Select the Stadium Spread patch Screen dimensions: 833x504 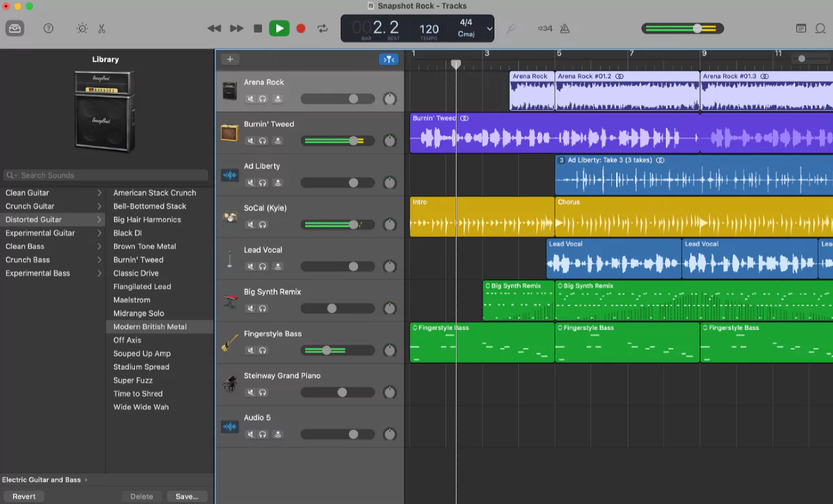tap(141, 367)
